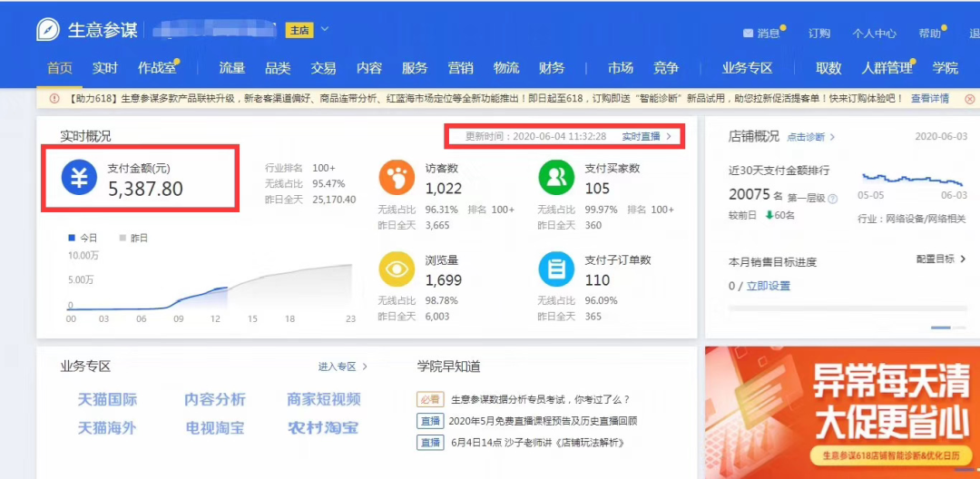The width and height of the screenshot is (980, 479).
Task: Click the green 支付买家数 people icon
Action: (x=556, y=178)
